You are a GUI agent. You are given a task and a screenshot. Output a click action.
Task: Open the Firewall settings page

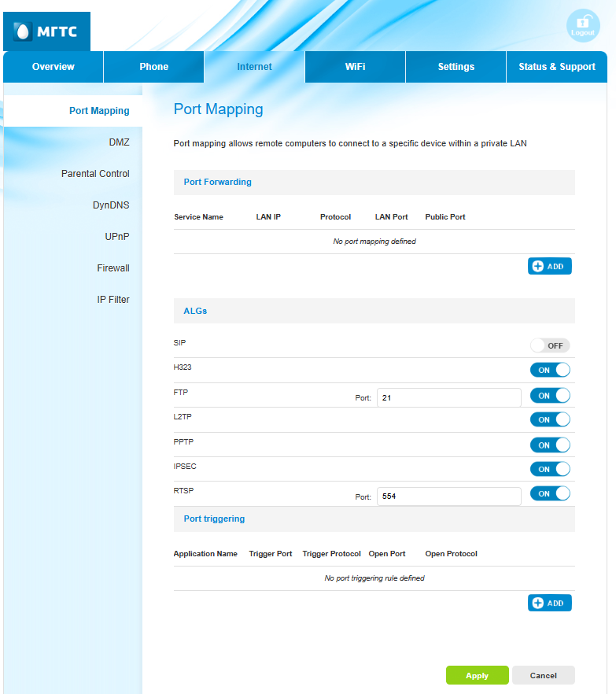pos(113,268)
